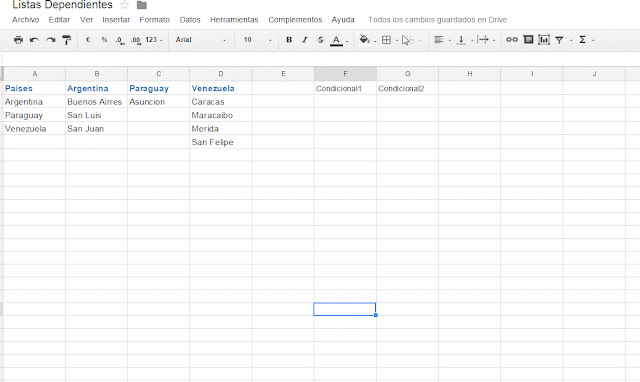Redo the last undone action
The height and width of the screenshot is (382, 640).
coord(51,40)
